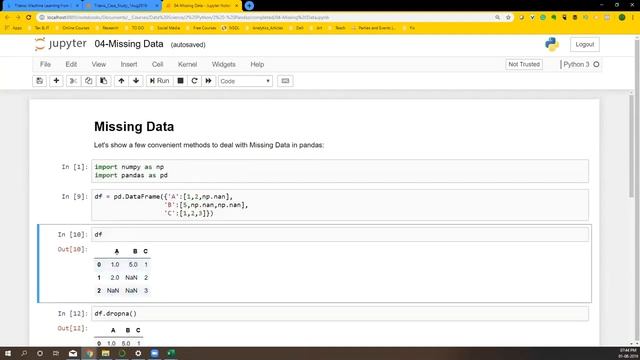Viewport: 640px width, 360px height.
Task: Reload the page in the browser
Action: pyautogui.click(x=28, y=18)
